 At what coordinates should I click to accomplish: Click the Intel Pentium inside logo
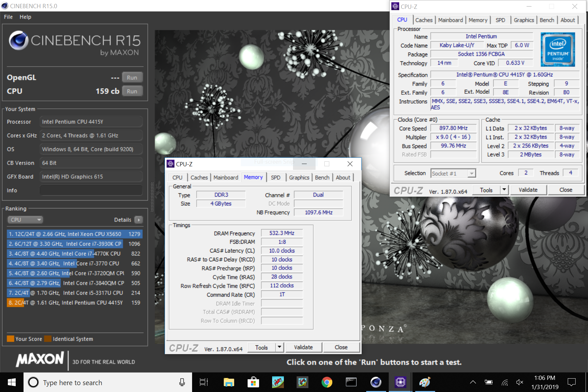coord(558,50)
